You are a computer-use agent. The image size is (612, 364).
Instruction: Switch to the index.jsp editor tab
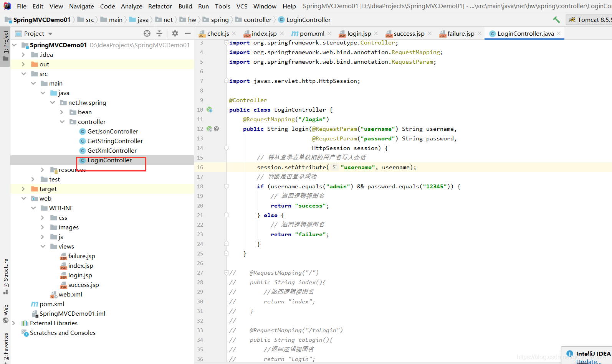pos(264,34)
